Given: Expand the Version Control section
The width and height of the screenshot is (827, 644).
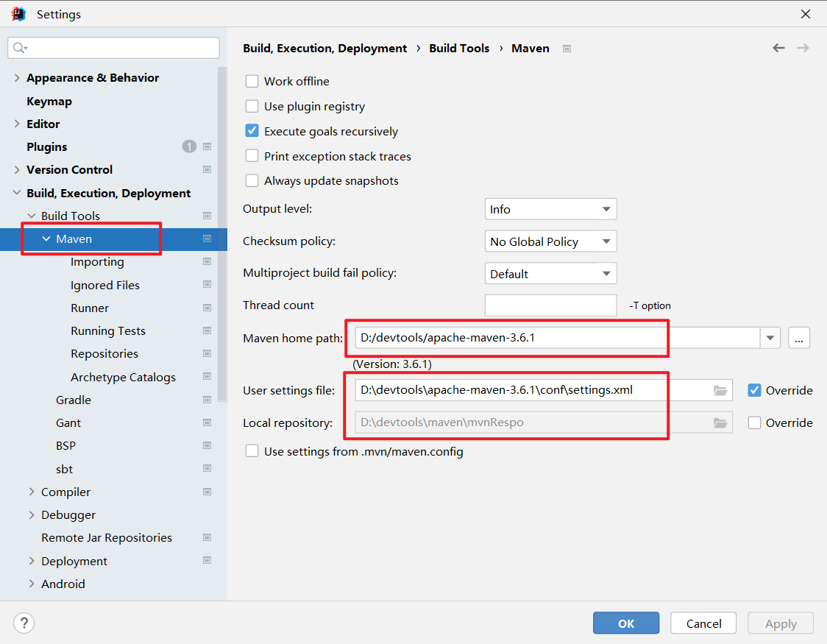Looking at the screenshot, I should coord(17,170).
